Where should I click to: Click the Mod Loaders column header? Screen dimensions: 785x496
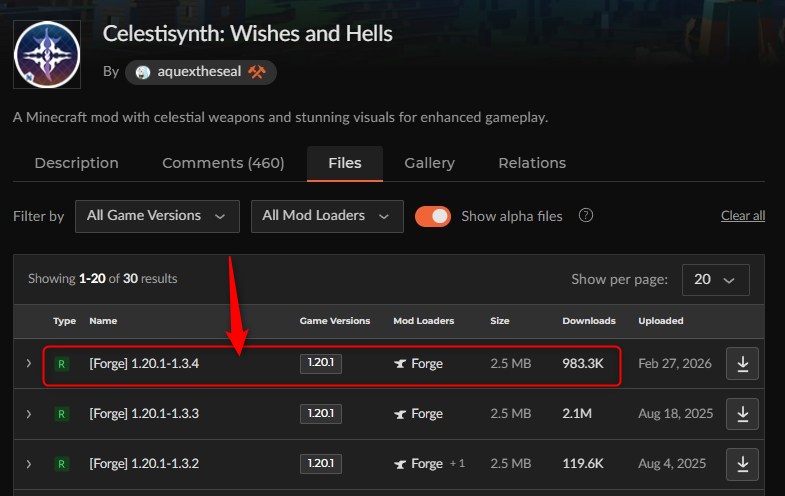(424, 321)
